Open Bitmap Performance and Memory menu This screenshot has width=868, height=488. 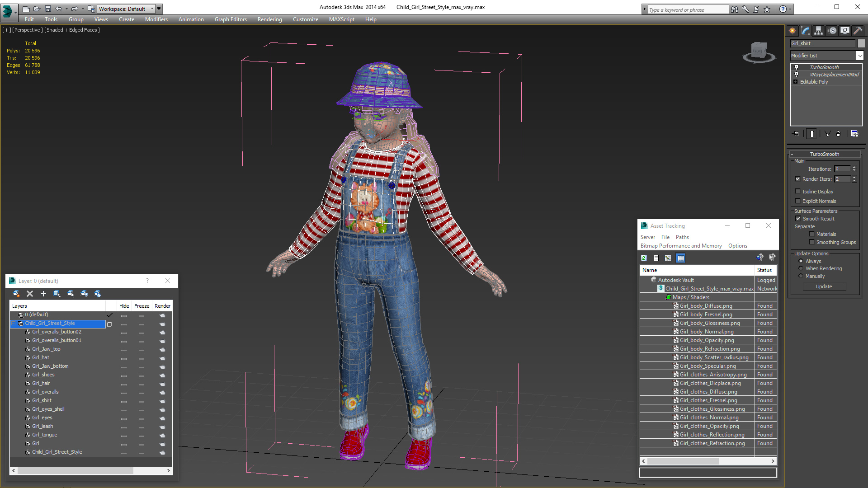681,246
